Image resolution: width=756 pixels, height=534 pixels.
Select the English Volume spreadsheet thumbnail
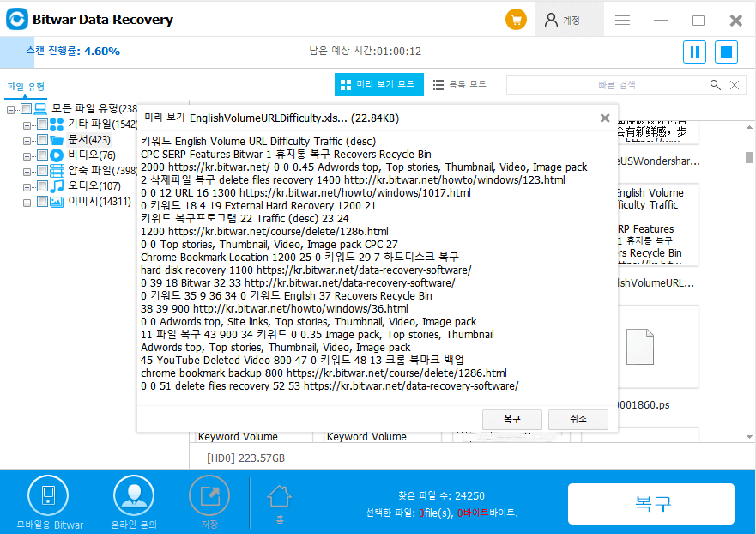(657, 224)
